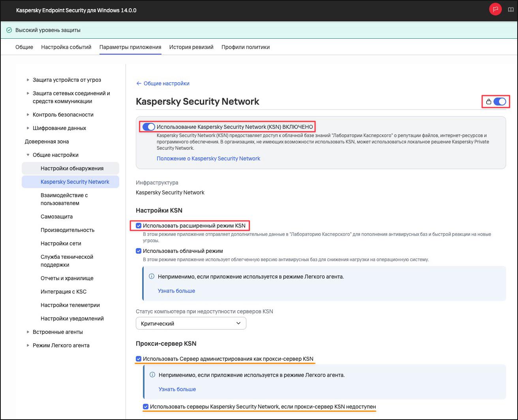Viewport: 518px width, 420px height.
Task: Uncheck "Использовать расширенный режим KSN"
Action: 139,226
